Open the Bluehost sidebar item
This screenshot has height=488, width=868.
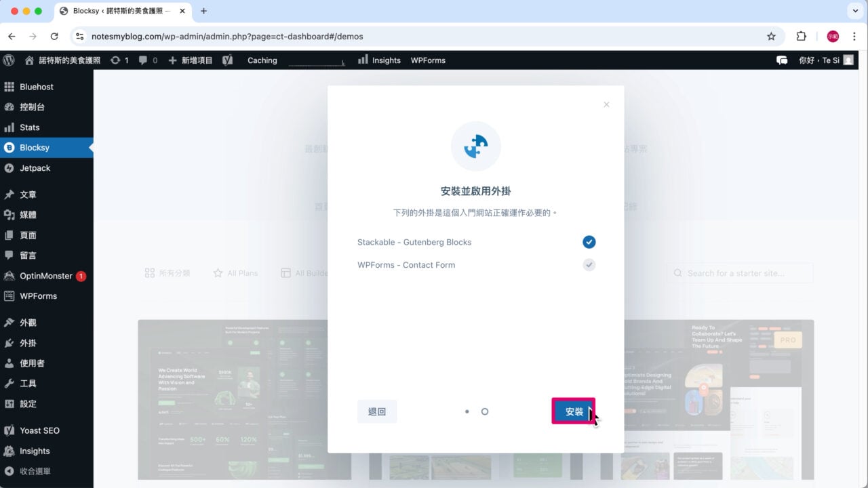(x=37, y=87)
